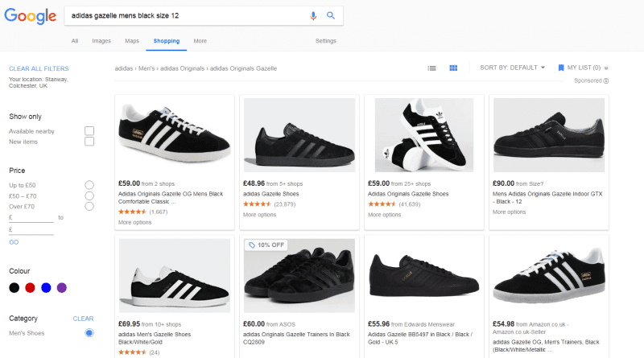Click the My List bookmark icon
Image resolution: width=644 pixels, height=358 pixels.
point(561,68)
